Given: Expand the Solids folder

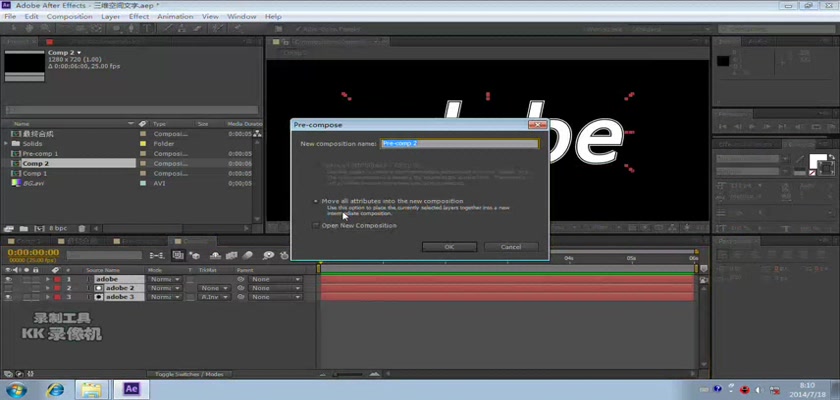Looking at the screenshot, I should click(6, 144).
